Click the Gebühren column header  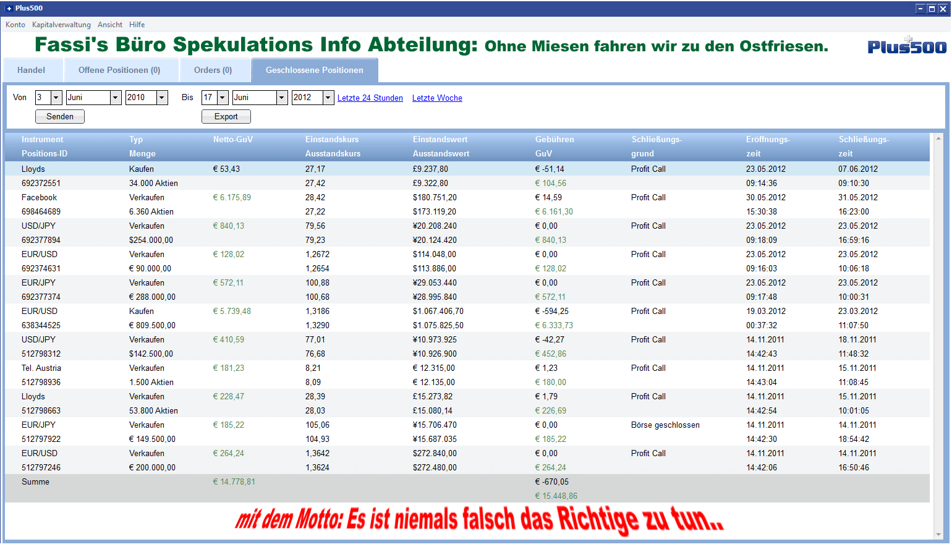point(555,140)
